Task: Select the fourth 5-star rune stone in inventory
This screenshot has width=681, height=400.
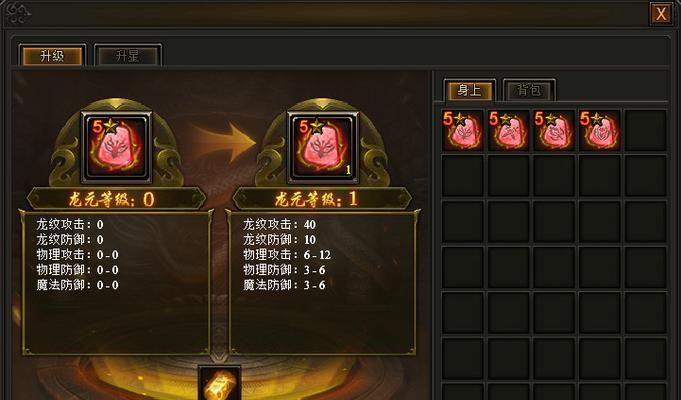Action: (x=599, y=130)
